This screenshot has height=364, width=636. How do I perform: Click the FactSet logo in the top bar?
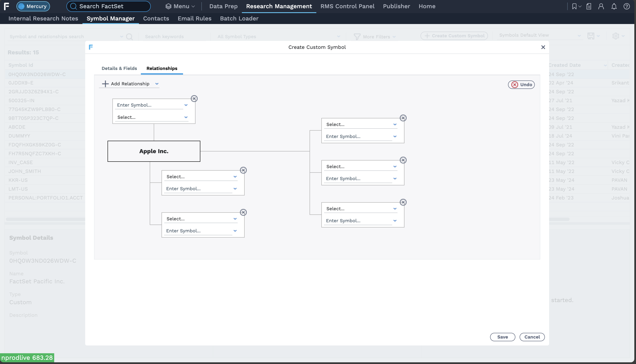tap(7, 6)
